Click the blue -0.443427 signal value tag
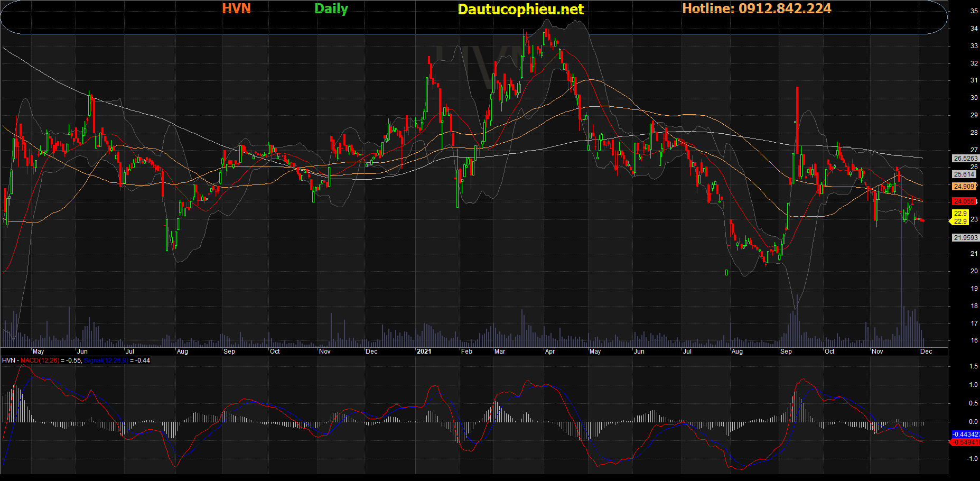980x481 pixels. (x=965, y=434)
